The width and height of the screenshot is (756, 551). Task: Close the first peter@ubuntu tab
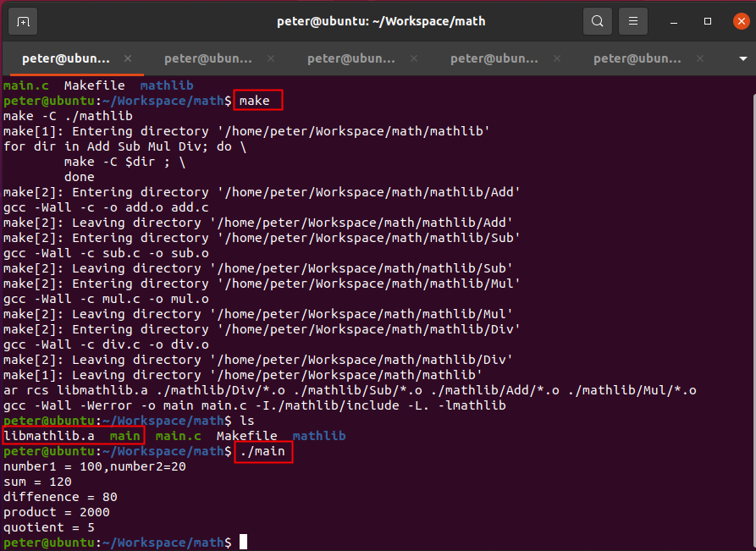(x=128, y=58)
